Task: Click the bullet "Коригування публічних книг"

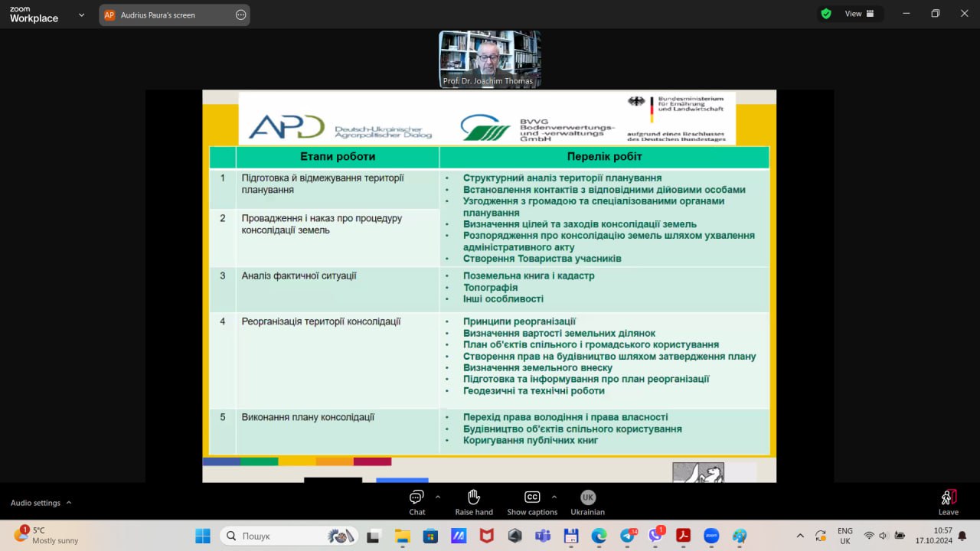Action: click(531, 440)
